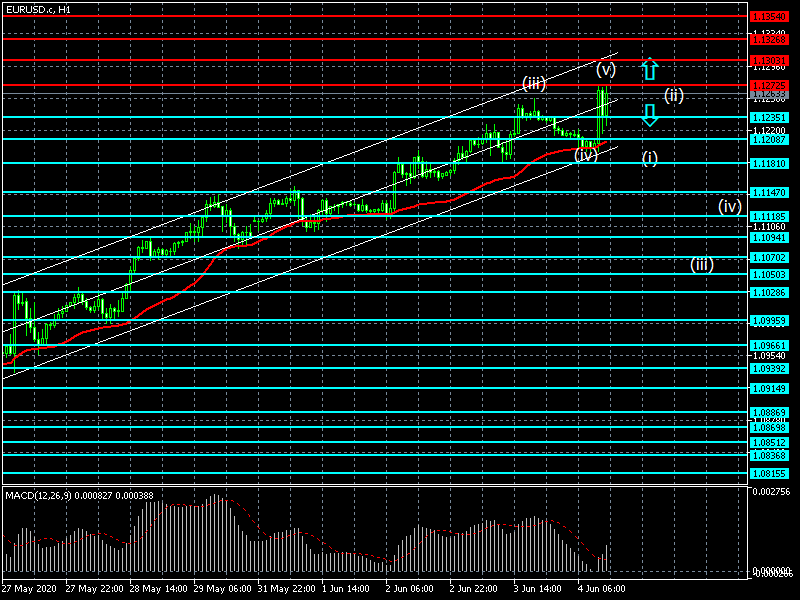Image resolution: width=800 pixels, height=600 pixels.
Task: Click the cyan up arrow on the chart
Action: point(649,69)
